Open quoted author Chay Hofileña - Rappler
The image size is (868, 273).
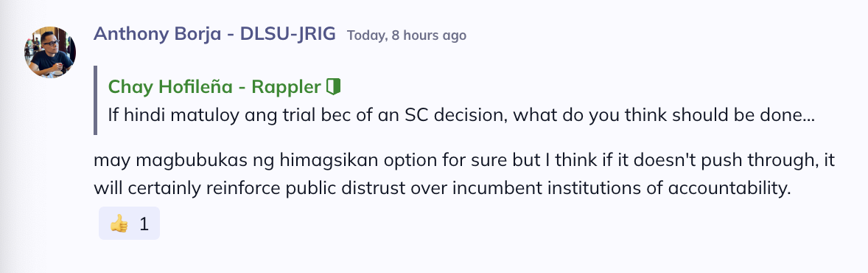[x=214, y=86]
